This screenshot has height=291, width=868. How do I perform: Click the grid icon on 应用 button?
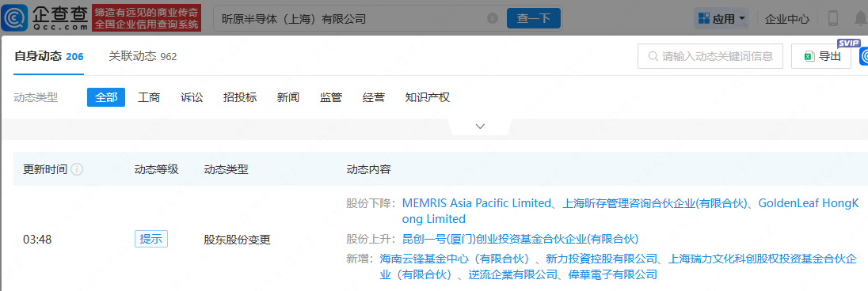tap(703, 19)
